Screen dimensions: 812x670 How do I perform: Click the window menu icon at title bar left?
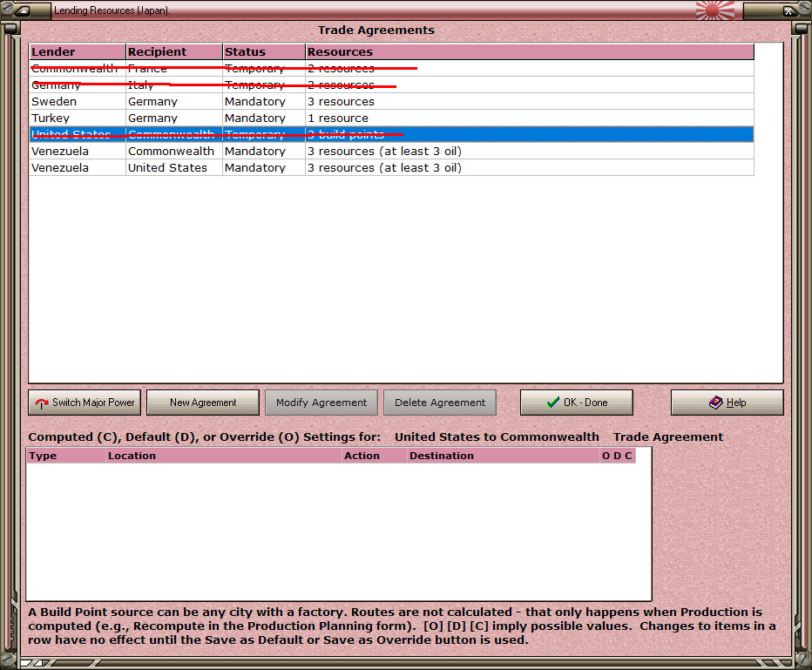click(23, 10)
